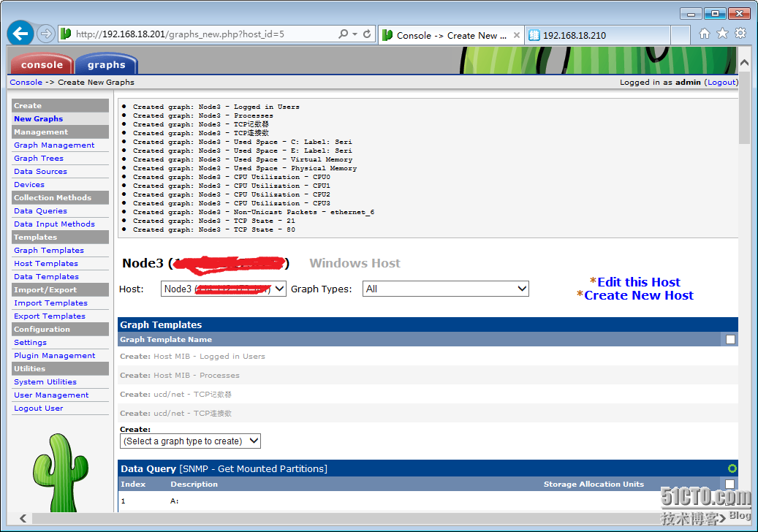Viewport: 758px width, 532px height.
Task: Open Settings in sidebar
Action: [31, 342]
